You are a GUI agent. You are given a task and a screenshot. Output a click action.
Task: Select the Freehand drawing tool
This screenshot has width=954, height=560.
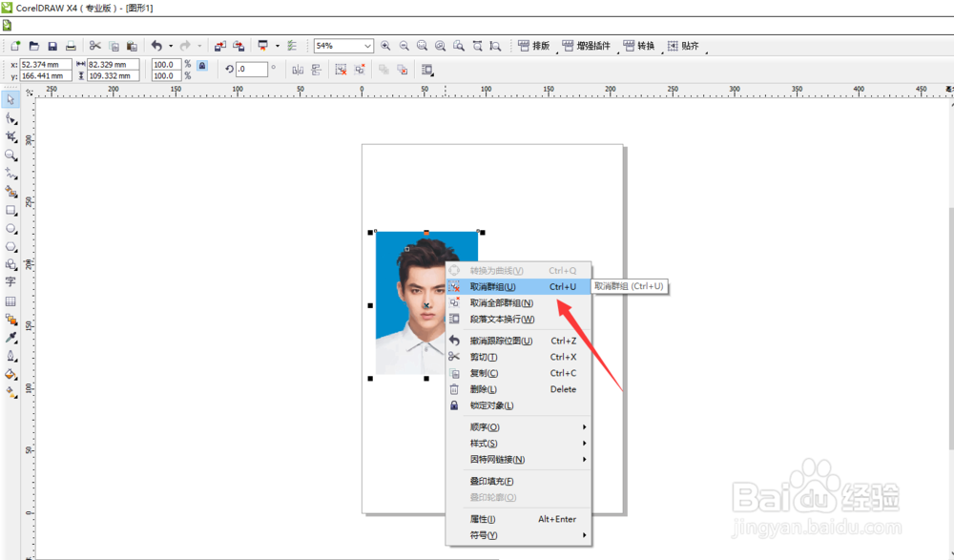coord(10,174)
